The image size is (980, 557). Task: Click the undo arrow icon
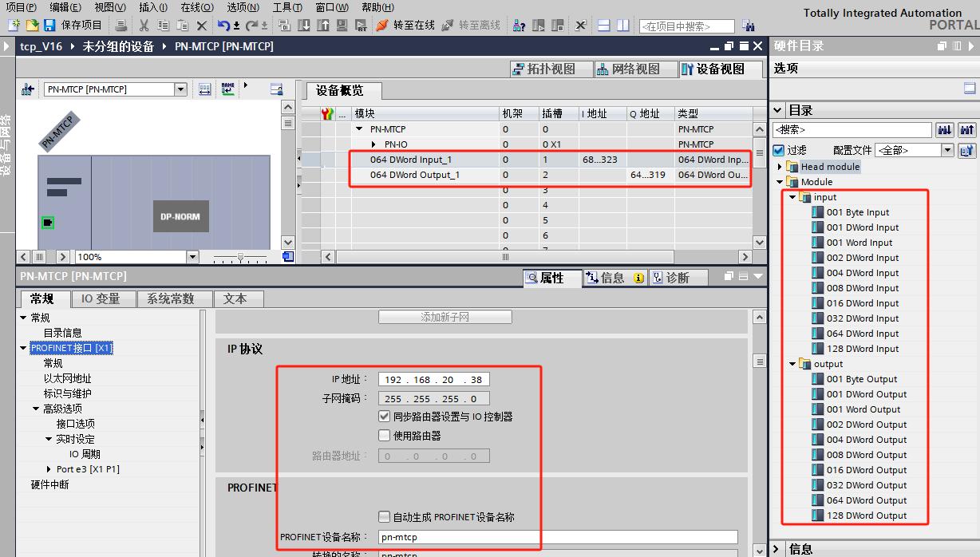pos(224,26)
